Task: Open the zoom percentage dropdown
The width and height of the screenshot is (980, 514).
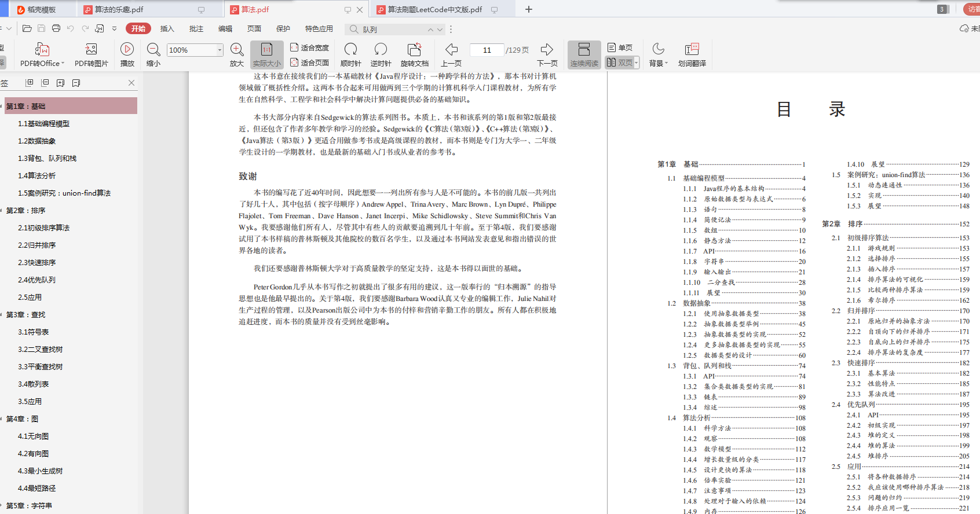Action: [x=220, y=50]
